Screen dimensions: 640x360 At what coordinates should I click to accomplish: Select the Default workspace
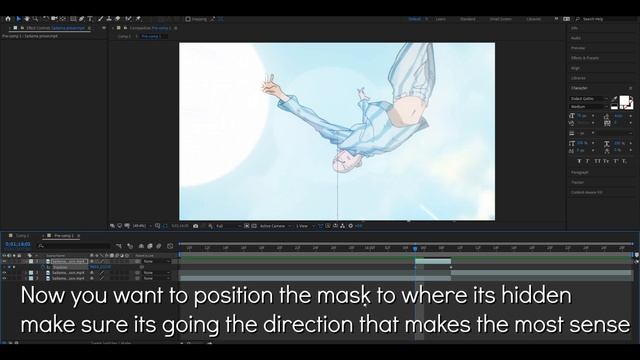tap(414, 19)
